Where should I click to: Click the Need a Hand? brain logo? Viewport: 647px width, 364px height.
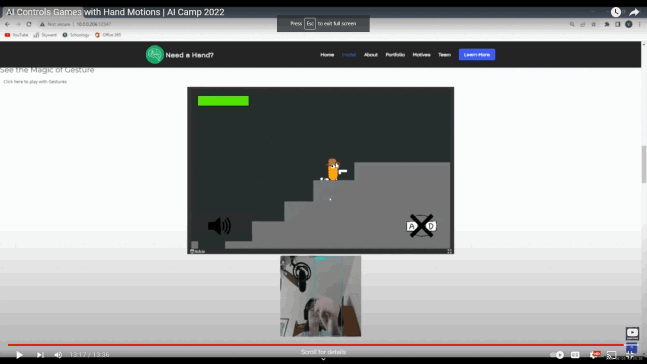tap(155, 54)
